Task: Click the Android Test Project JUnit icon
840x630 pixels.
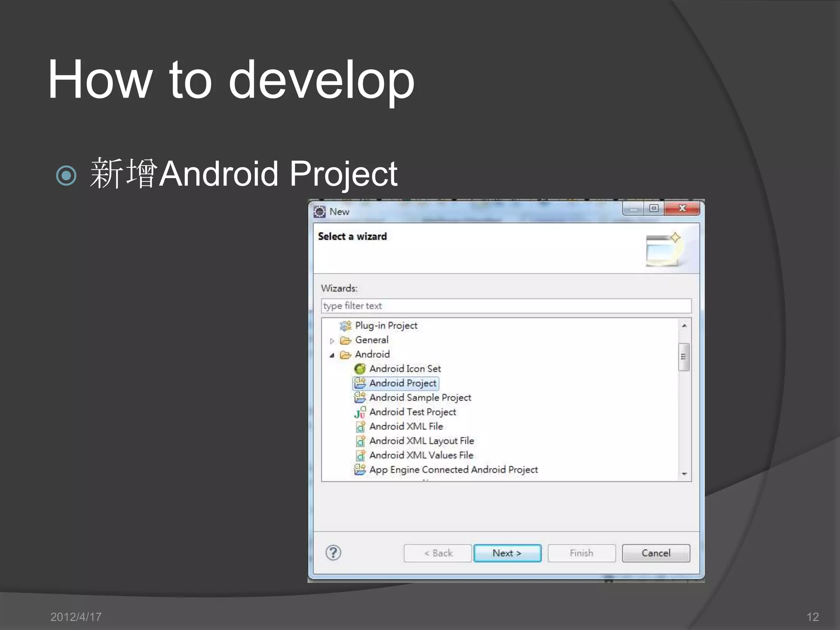Action: pos(360,412)
